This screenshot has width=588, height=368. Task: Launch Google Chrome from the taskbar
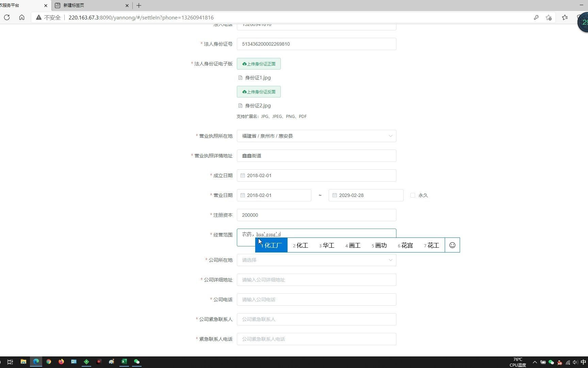(49, 362)
